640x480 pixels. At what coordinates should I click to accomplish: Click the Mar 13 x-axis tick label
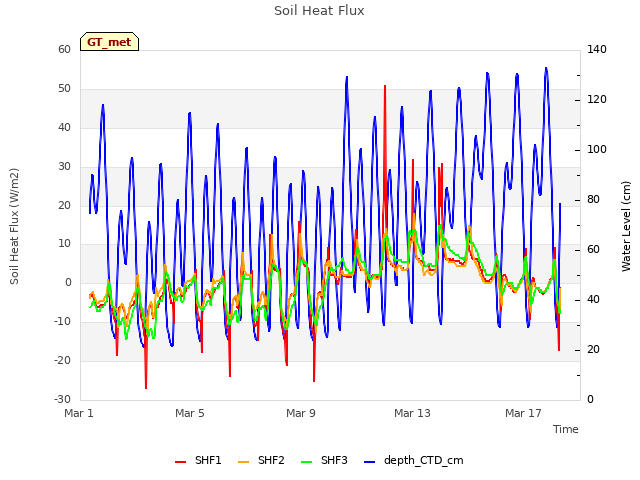pyautogui.click(x=412, y=413)
